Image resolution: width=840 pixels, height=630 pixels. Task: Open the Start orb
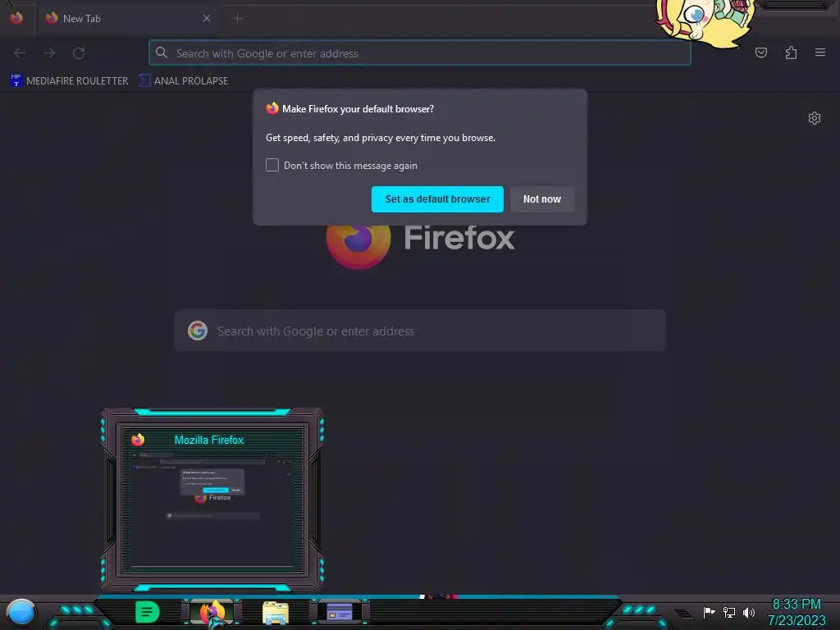pyautogui.click(x=21, y=613)
